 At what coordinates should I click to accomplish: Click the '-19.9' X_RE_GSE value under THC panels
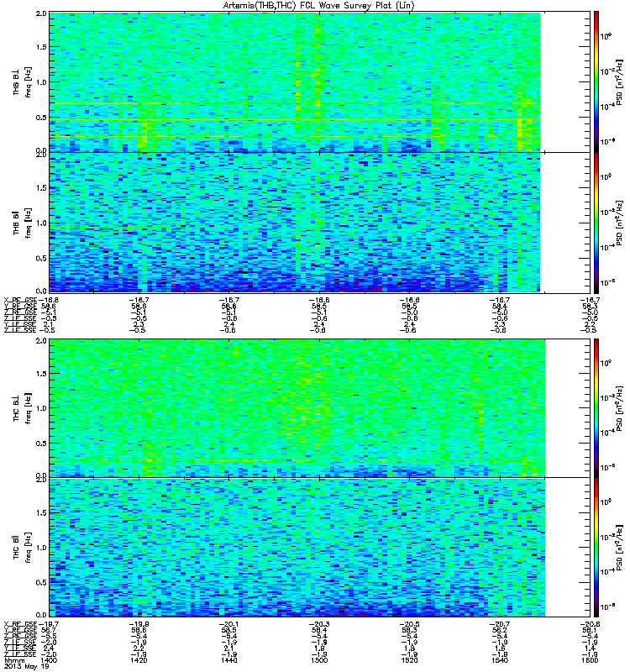[x=139, y=624]
